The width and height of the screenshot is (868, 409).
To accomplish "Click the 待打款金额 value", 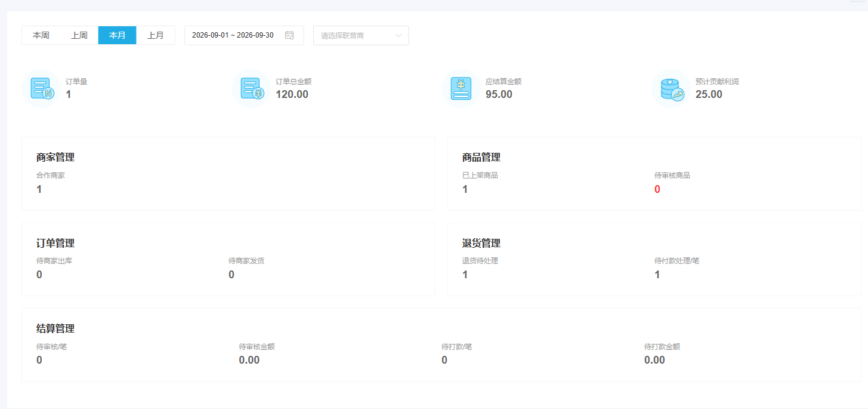I will (x=654, y=360).
